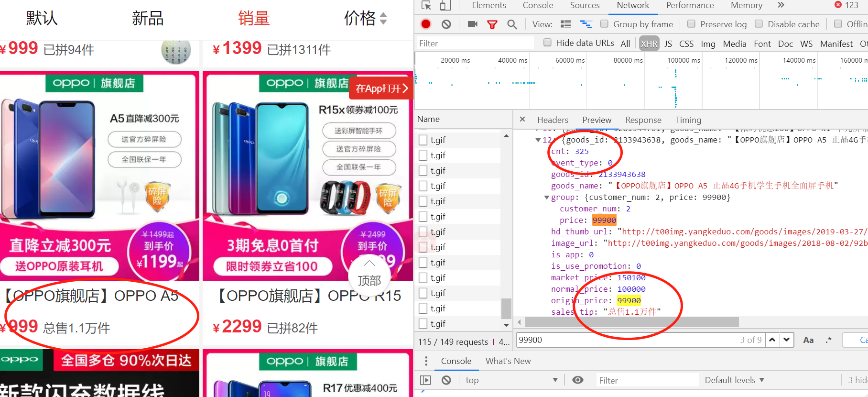Toggle the device toolbar icon
The image size is (868, 397).
click(x=445, y=5)
